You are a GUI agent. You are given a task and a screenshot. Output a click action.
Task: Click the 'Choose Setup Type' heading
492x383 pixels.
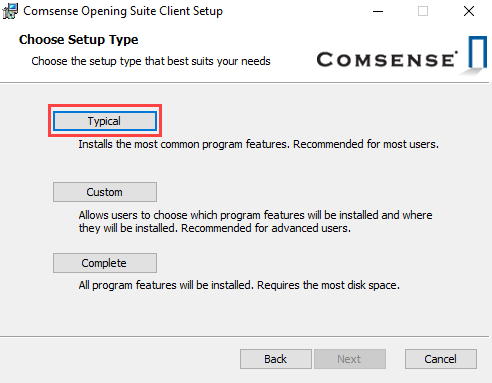[x=79, y=40]
